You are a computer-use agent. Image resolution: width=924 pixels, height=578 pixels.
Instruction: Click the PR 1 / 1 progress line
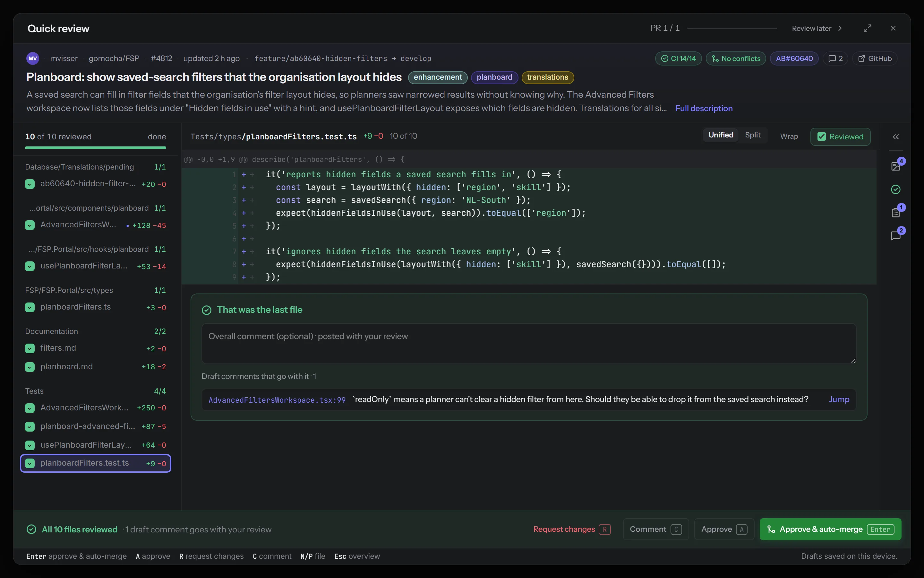732,28
